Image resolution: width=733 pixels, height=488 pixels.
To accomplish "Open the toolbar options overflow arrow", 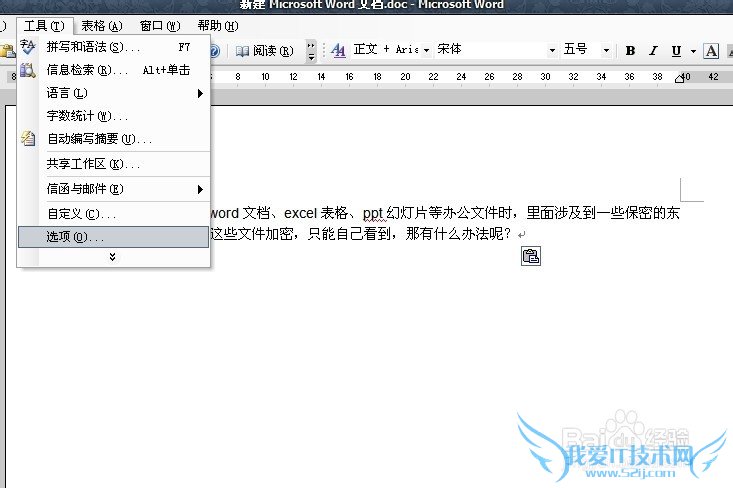I will coord(311,50).
